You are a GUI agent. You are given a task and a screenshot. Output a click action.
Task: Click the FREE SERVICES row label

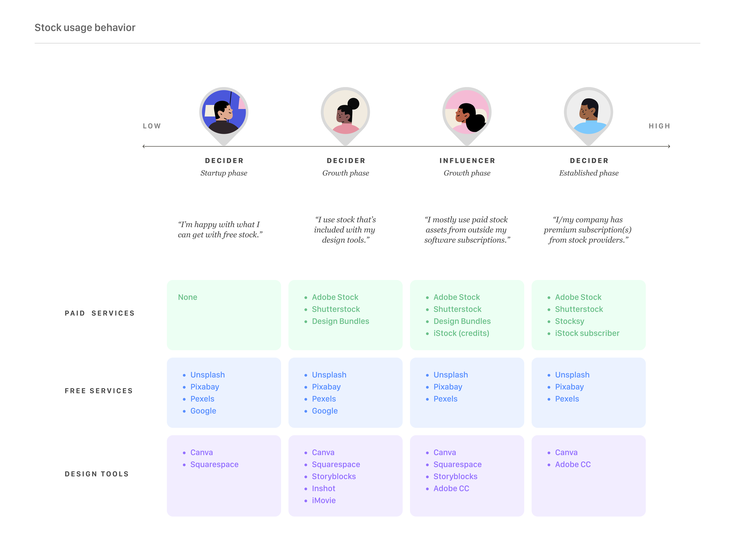[x=99, y=391]
